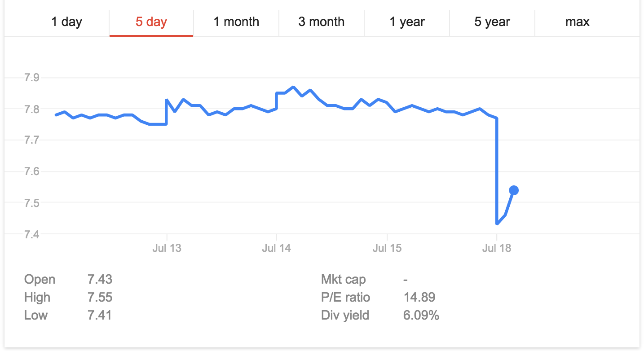Switch to the 1 year view

406,22
